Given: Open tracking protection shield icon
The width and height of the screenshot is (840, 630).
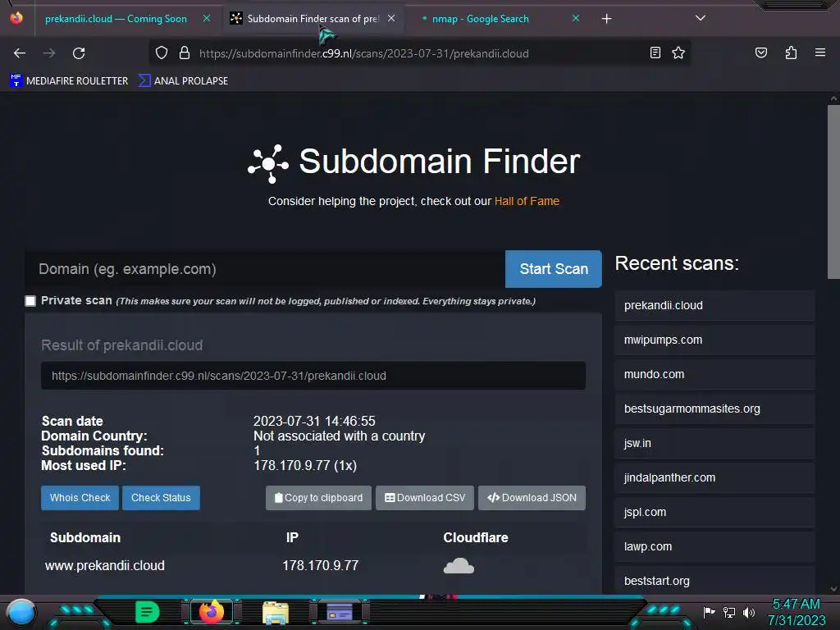Looking at the screenshot, I should 162,53.
